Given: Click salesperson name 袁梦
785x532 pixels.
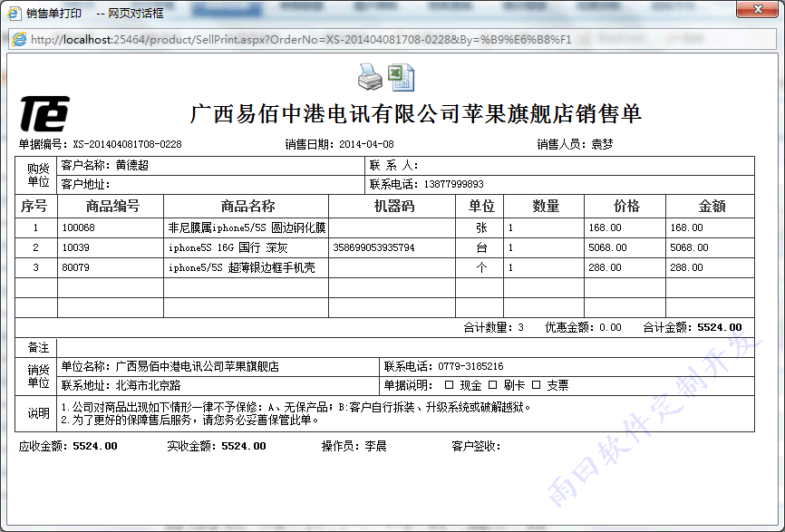Looking at the screenshot, I should pyautogui.click(x=602, y=145).
